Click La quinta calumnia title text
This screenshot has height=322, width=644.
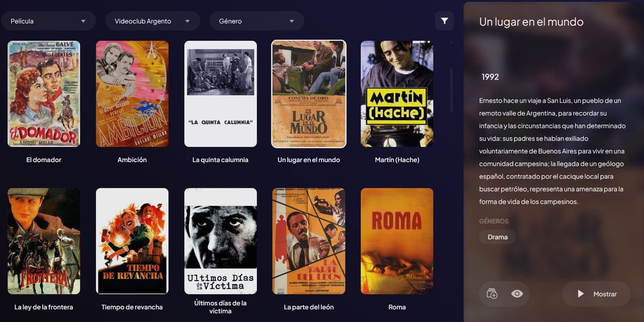pos(221,160)
